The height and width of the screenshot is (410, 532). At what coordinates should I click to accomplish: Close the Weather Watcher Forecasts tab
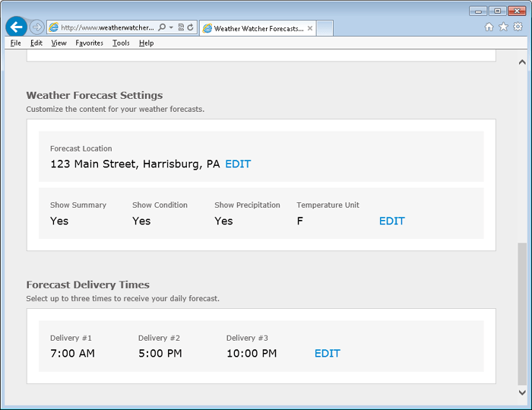click(x=310, y=29)
